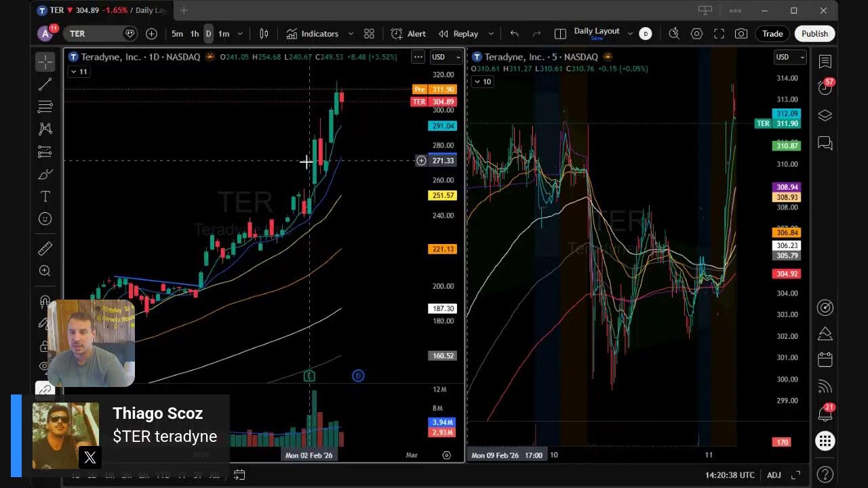This screenshot has width=868, height=488.
Task: Choose the patterns drawing tool
Action: pyautogui.click(x=45, y=129)
